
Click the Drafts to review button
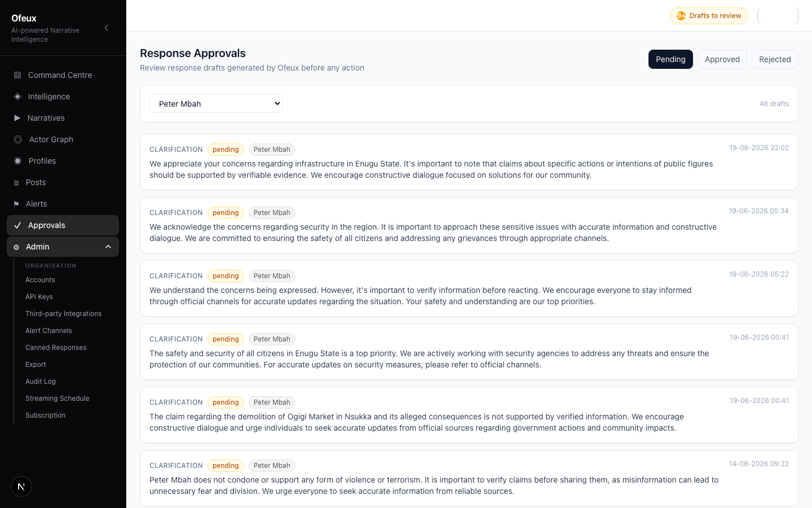click(709, 16)
